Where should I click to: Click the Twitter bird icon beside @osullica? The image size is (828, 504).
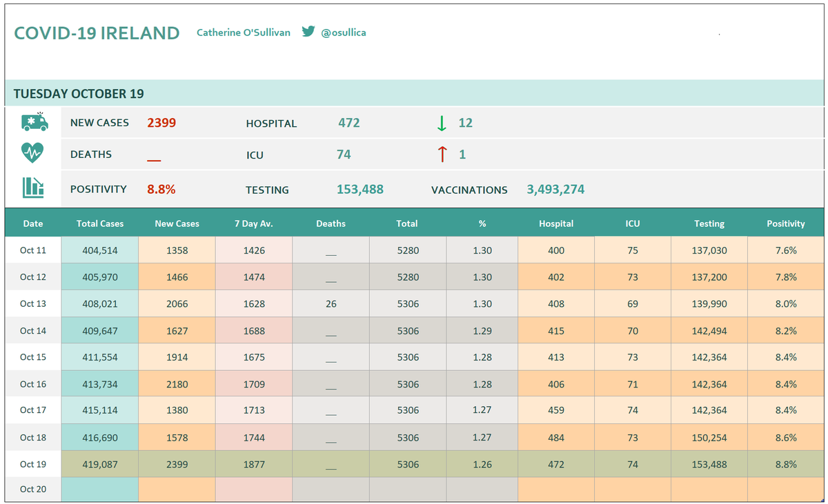coord(308,32)
